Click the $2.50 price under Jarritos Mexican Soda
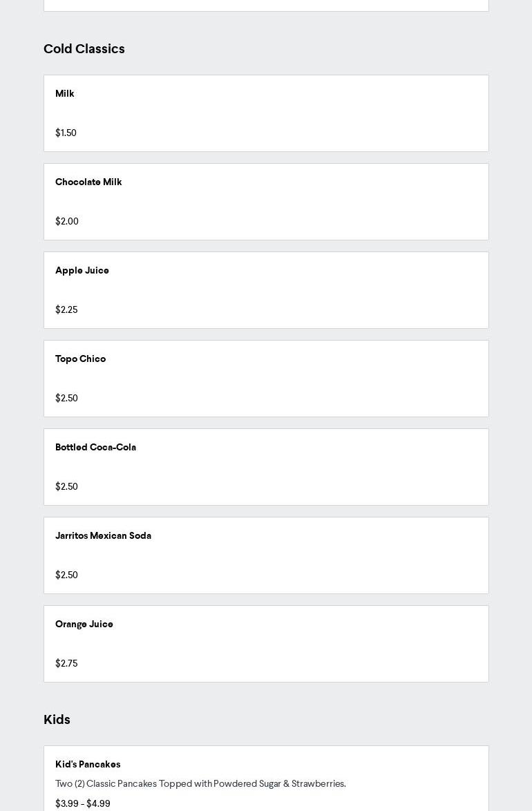Screen dimensions: 532x811 (66, 575)
